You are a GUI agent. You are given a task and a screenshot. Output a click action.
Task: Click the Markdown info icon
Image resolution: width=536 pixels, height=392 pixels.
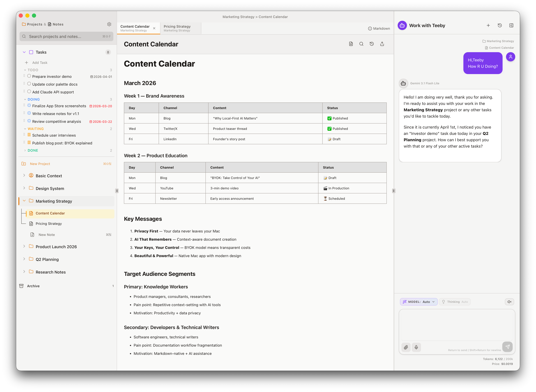click(370, 29)
